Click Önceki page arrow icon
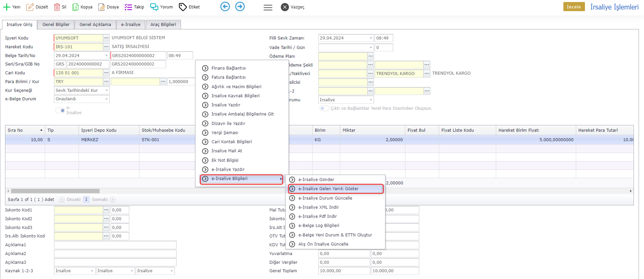 [x=62, y=200]
